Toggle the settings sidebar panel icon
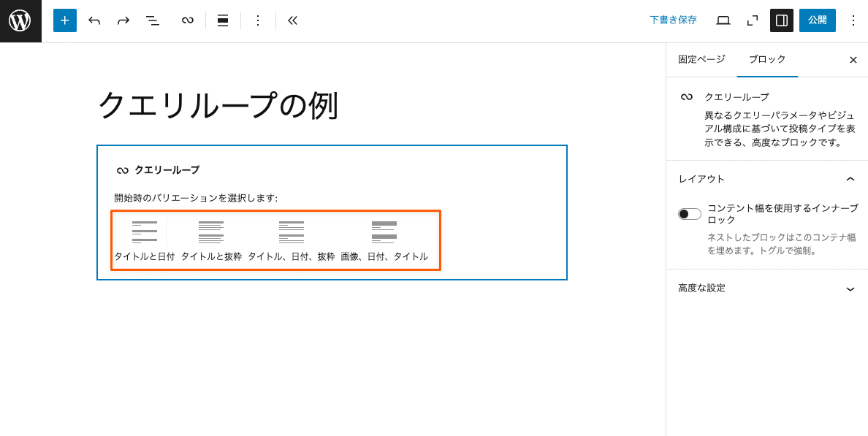Screen dimensions: 868x436 click(x=781, y=20)
